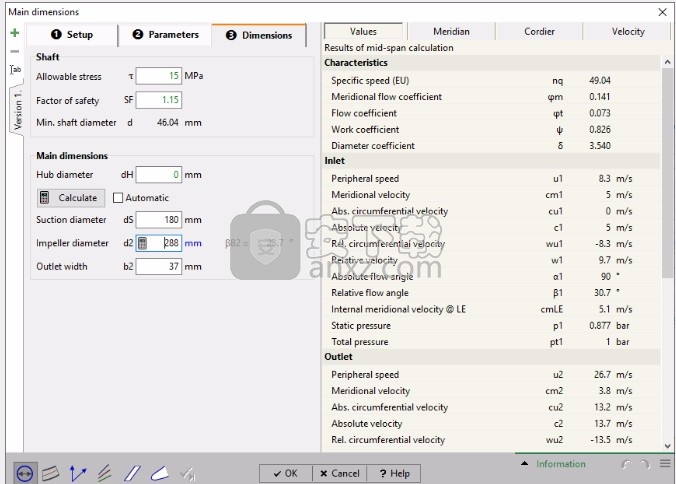This screenshot has height=484, width=676.
Task: Open the Cordier diagram tab
Action: click(539, 31)
